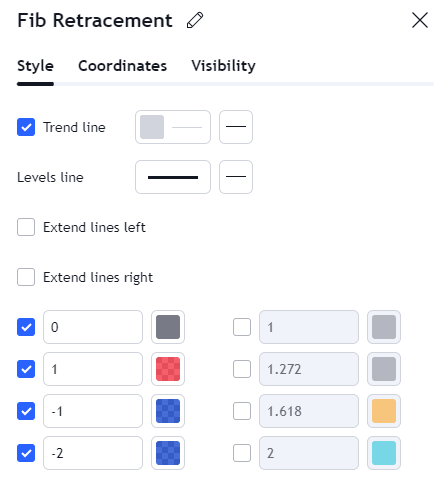
Task: Enable Extend lines right
Action: (x=26, y=277)
